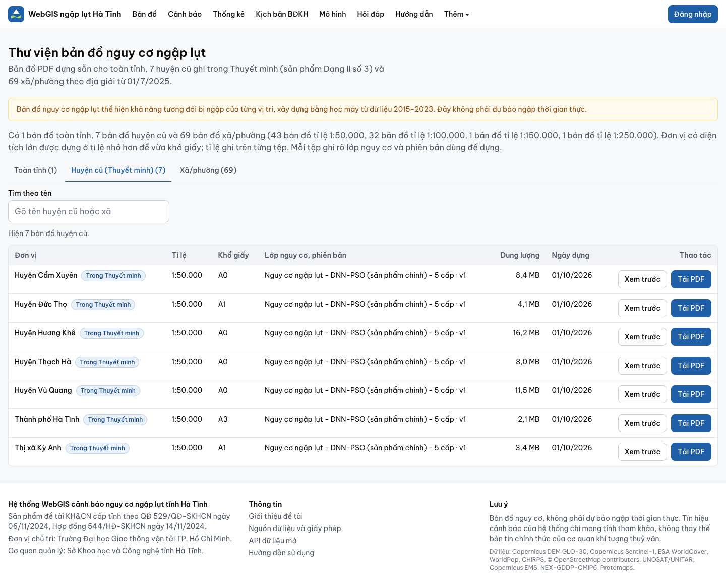Image resolution: width=726 pixels, height=588 pixels.
Task: Download PDF for Huyện Vũ Quang
Action: (691, 394)
